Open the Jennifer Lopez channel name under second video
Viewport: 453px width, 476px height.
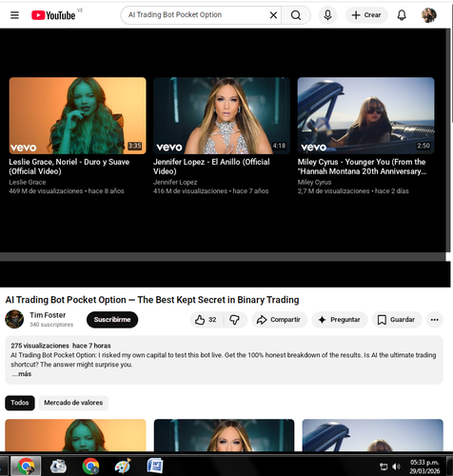(x=175, y=182)
